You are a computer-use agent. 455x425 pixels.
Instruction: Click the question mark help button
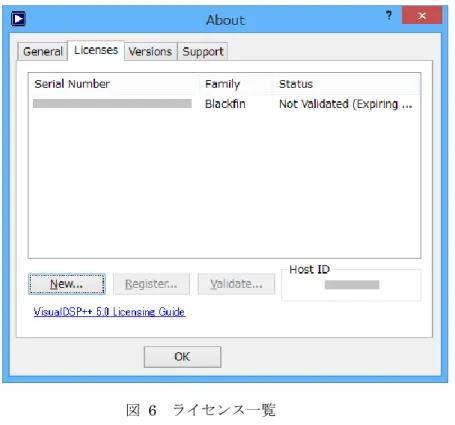389,15
